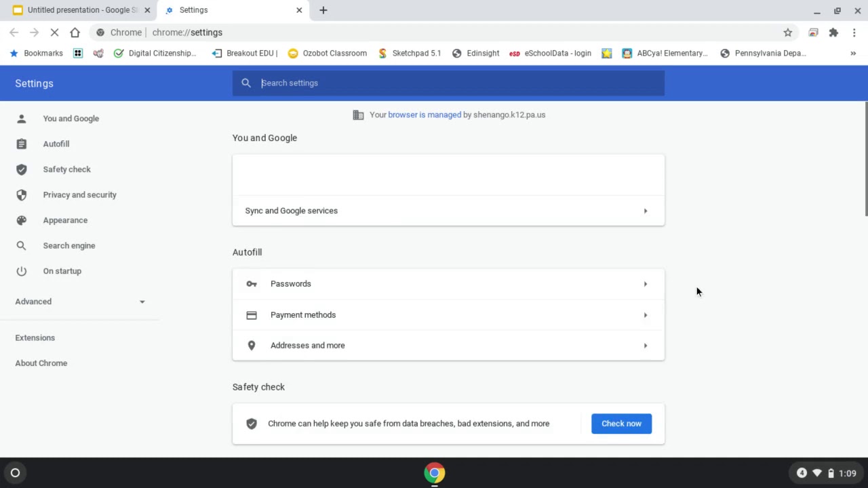Open Privacy and security in sidebar
The height and width of the screenshot is (488, 868).
pos(80,195)
